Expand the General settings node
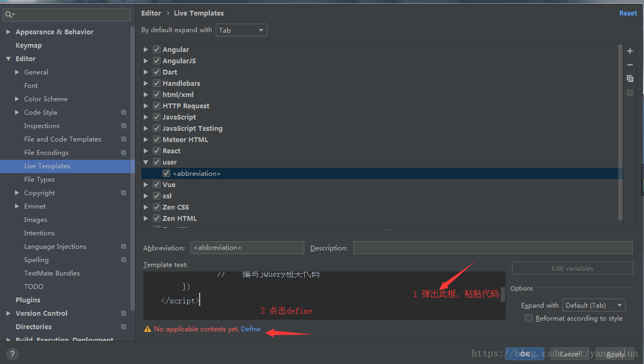Screen dimensions: 644x364 [17, 72]
